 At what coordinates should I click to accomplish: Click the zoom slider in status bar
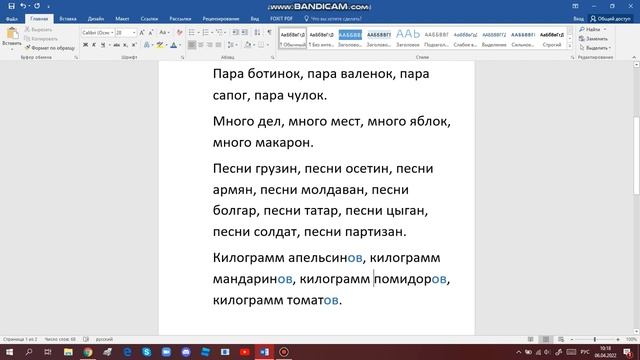tap(595, 339)
